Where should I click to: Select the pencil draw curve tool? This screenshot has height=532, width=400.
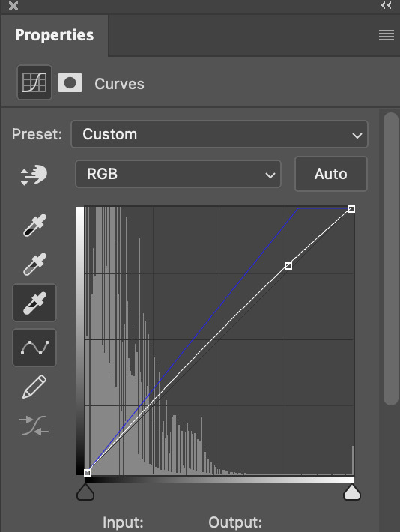[x=34, y=387]
